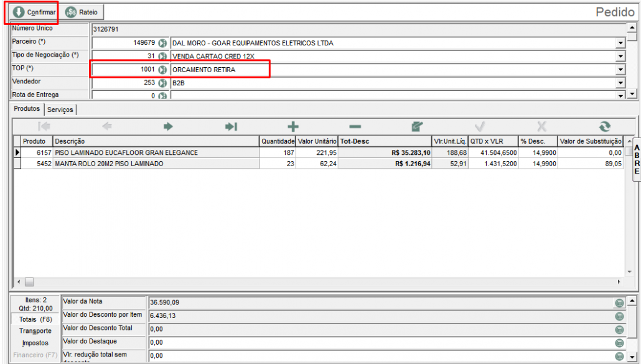Jump to last record arrow icon
The image size is (641, 364).
click(x=231, y=126)
